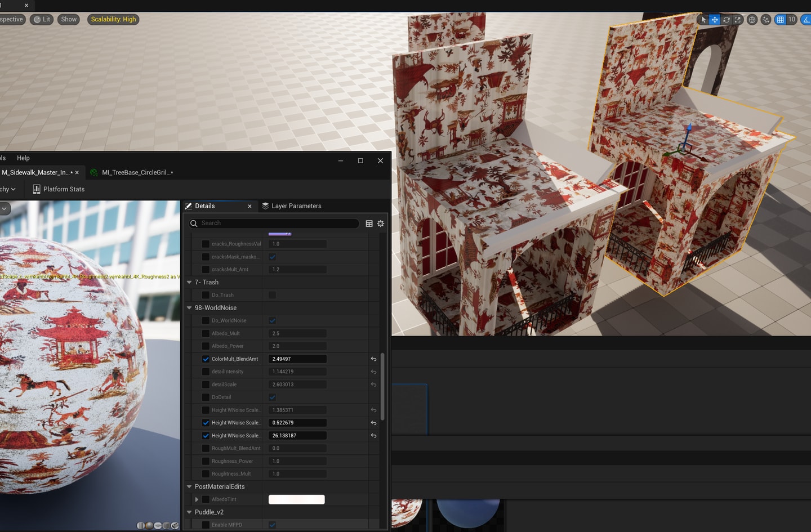Click the Details panel pencil icon
The height and width of the screenshot is (532, 811).
pyautogui.click(x=189, y=206)
